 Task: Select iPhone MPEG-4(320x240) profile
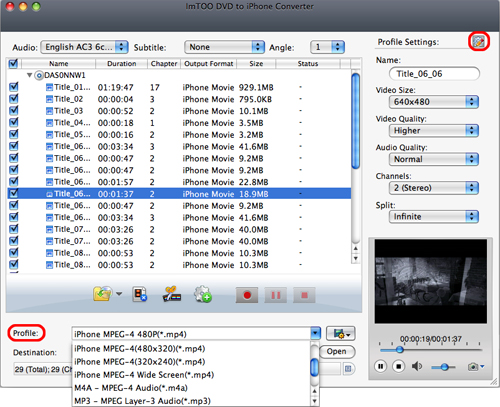pos(191,362)
